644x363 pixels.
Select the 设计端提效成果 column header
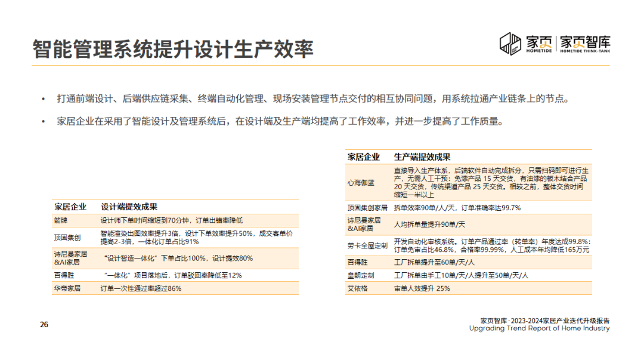[x=129, y=207]
